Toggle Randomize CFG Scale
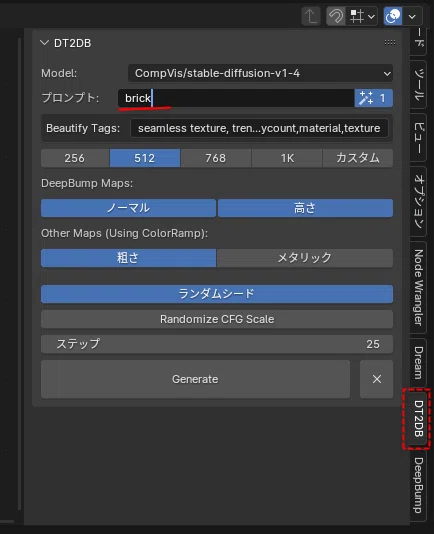 coord(217,319)
